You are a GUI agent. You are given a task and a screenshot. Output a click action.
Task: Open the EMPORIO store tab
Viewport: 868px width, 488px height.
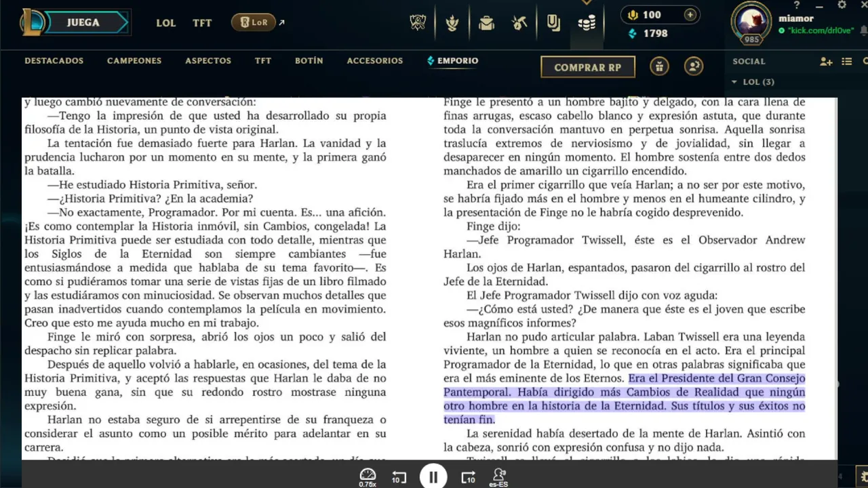tap(452, 60)
